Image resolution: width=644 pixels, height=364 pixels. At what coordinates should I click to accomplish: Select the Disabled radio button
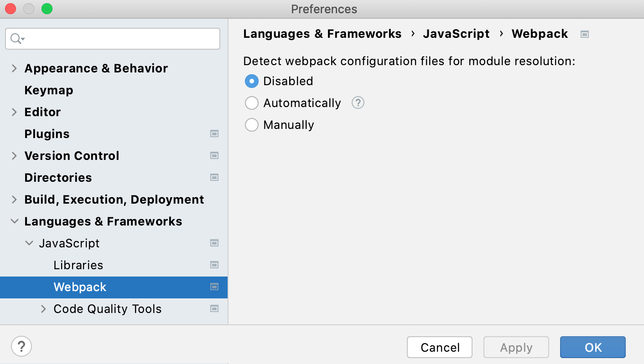[x=252, y=81]
